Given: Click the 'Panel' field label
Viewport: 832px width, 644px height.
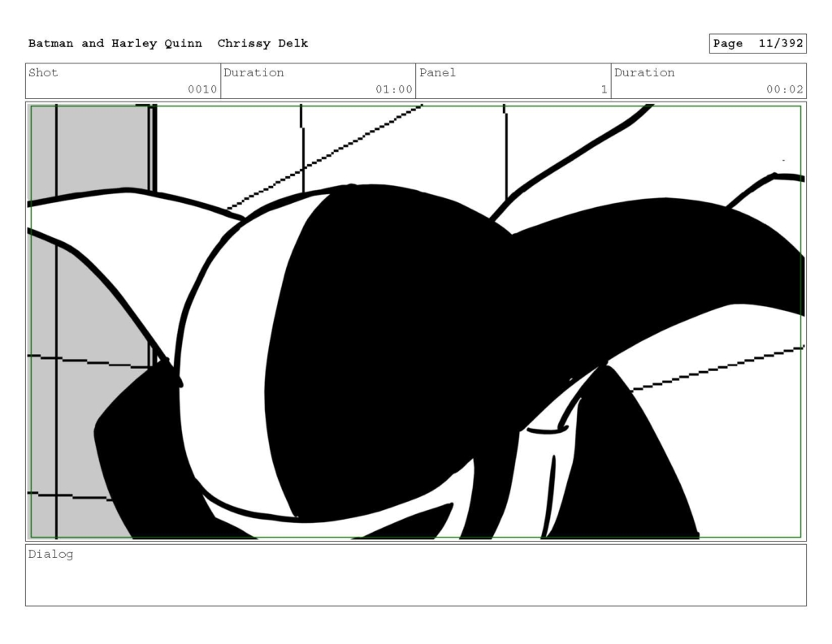Looking at the screenshot, I should pyautogui.click(x=437, y=72).
